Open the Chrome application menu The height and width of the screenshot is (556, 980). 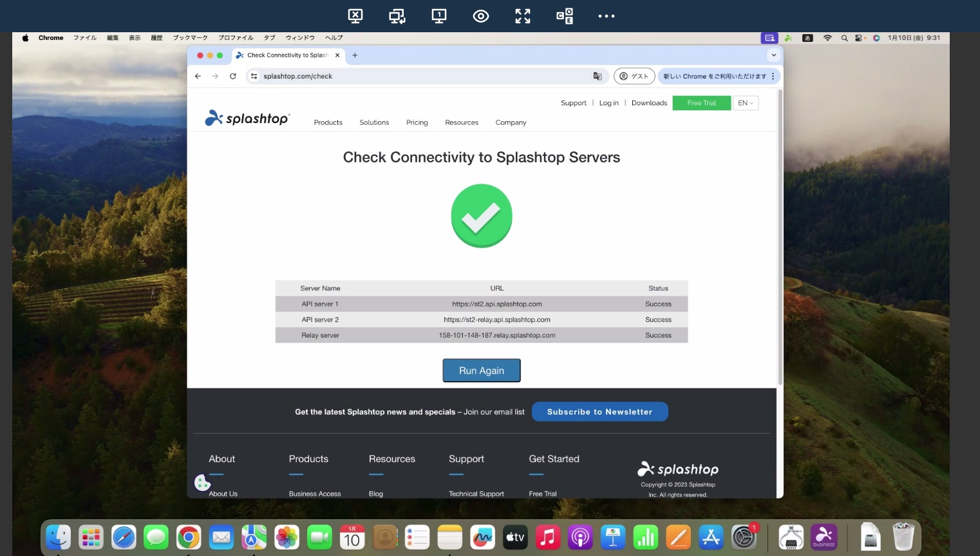(x=51, y=38)
